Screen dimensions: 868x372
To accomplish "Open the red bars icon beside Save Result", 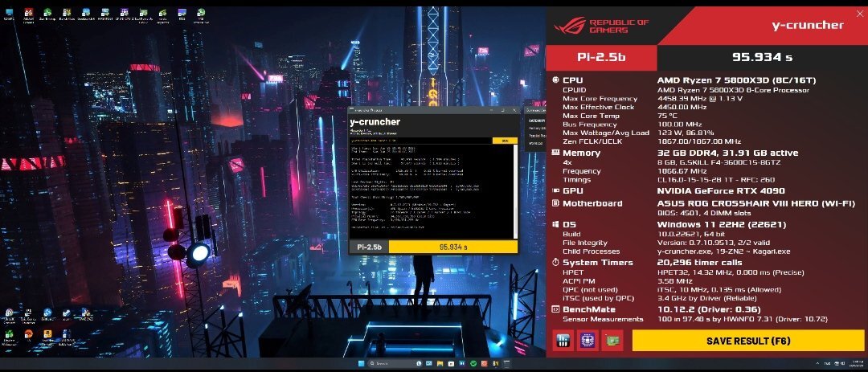I will (x=563, y=341).
